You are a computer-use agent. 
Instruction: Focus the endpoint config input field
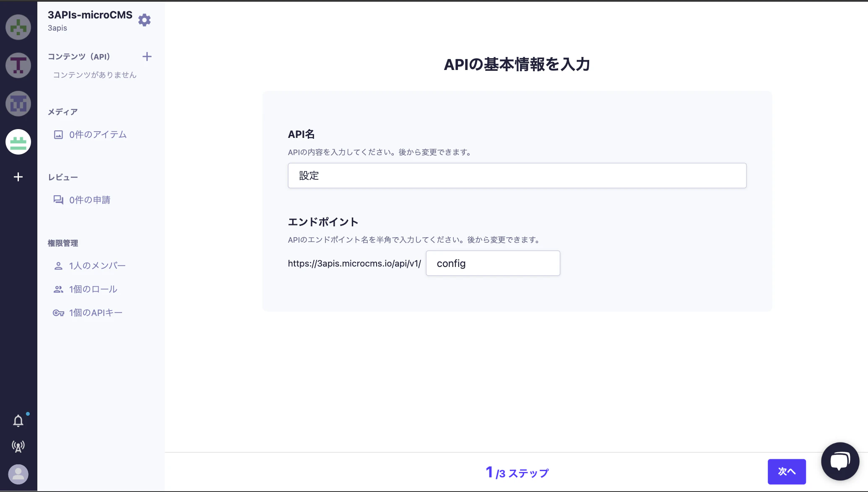493,263
